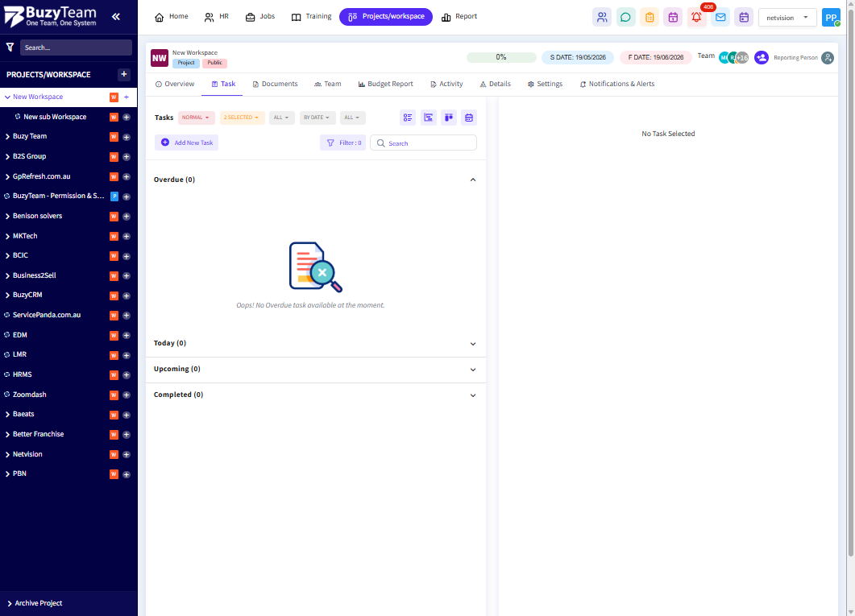Select Projects/workspace menu item
This screenshot has width=855, height=616.
[x=386, y=17]
